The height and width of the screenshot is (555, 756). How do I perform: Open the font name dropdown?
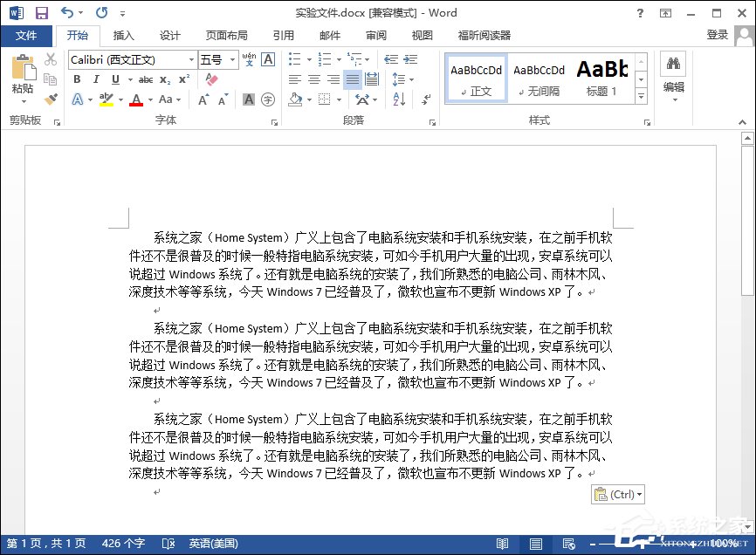(x=191, y=59)
